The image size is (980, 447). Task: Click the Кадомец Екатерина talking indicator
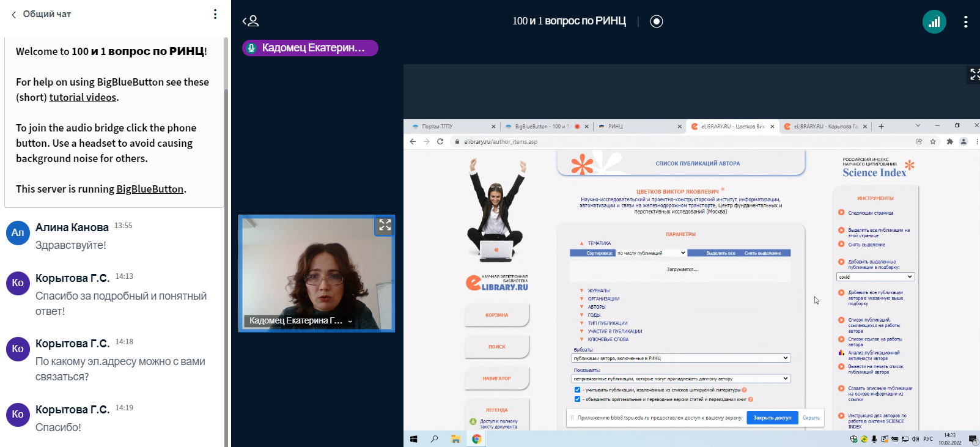310,48
